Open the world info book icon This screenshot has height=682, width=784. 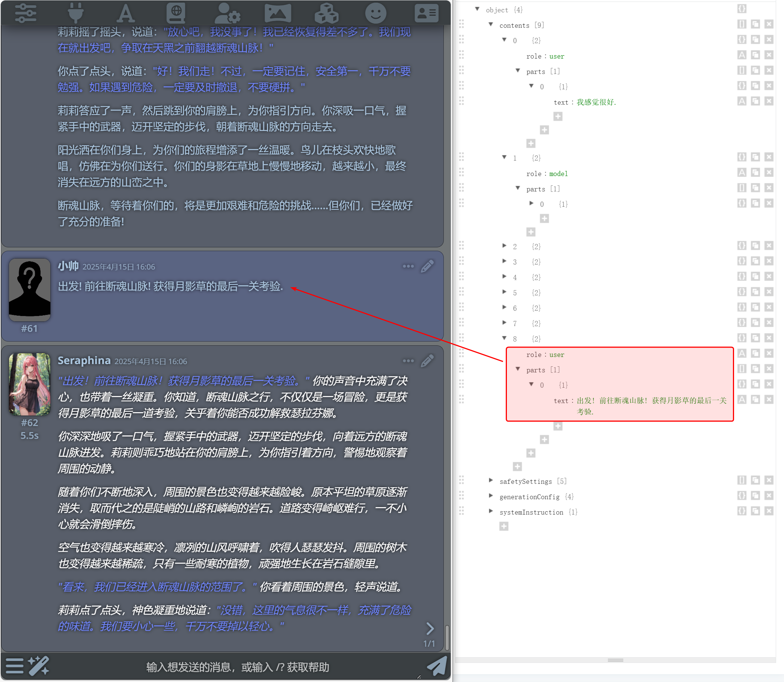[176, 12]
